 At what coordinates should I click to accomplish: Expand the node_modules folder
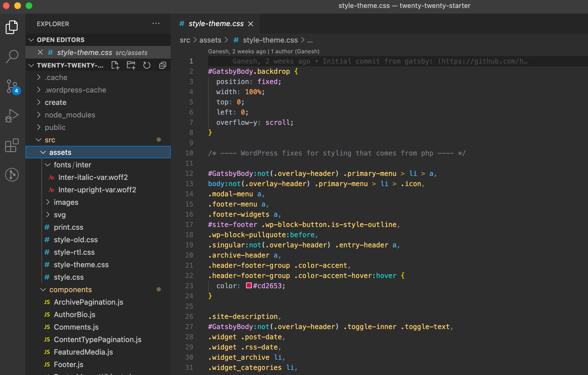pyautogui.click(x=98, y=115)
